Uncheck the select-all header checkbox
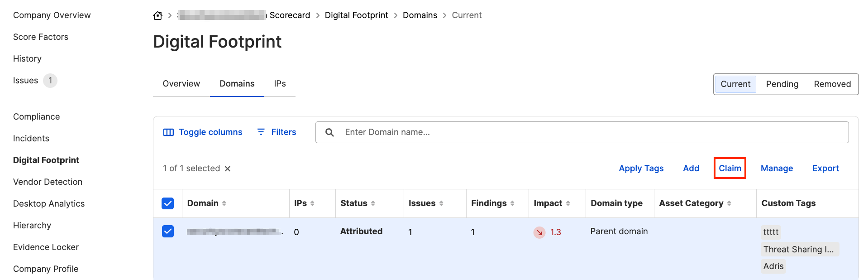The width and height of the screenshot is (868, 280). [x=168, y=203]
